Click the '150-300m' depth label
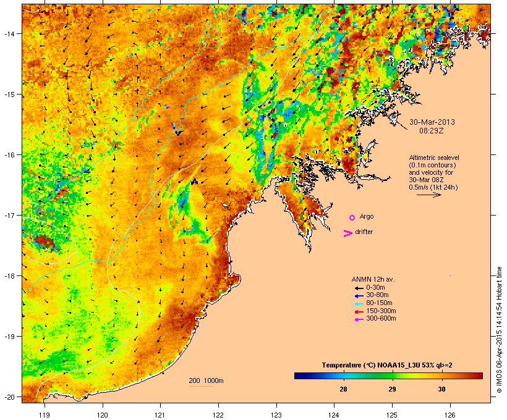The width and height of the screenshot is (507, 420). (x=381, y=311)
